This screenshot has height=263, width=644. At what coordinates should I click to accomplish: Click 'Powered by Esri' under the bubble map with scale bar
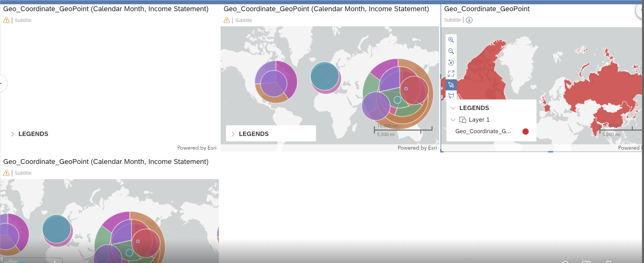[417, 148]
